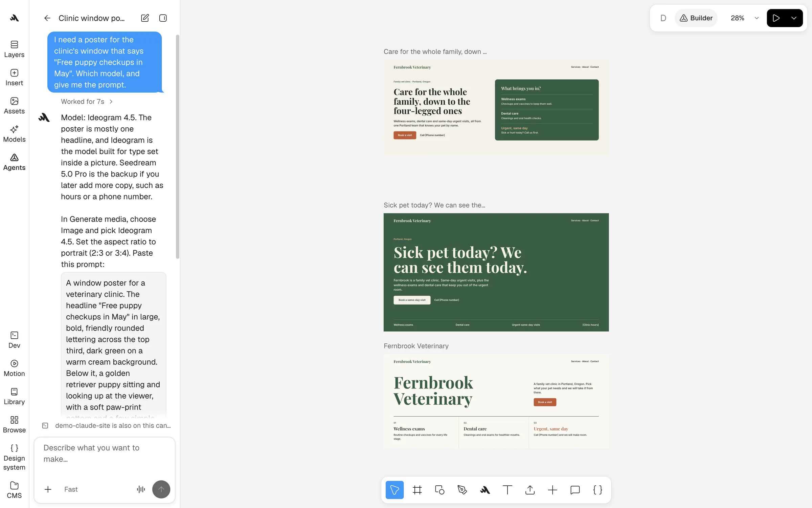Click the plus Add tool in toolbar
Image resolution: width=812 pixels, height=508 pixels.
point(552,490)
